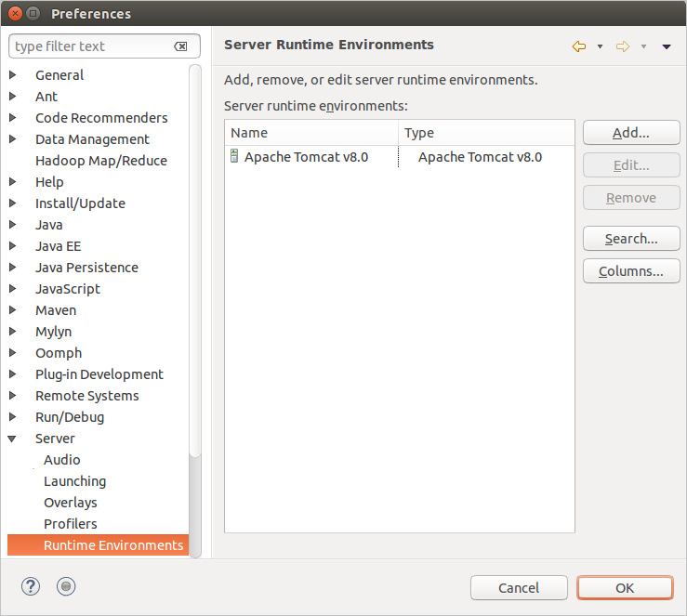
Task: Select Java Persistence category
Action: [86, 268]
